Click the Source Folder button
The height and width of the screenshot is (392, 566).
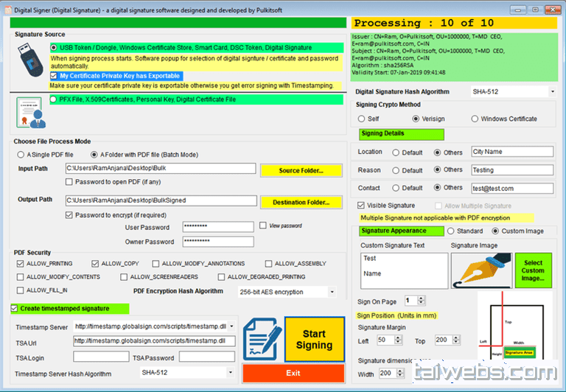tap(301, 170)
